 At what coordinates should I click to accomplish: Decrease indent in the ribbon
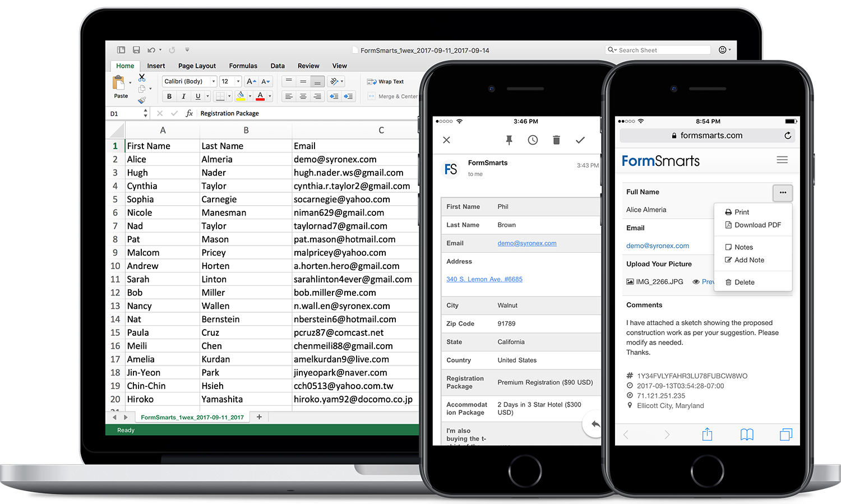334,96
